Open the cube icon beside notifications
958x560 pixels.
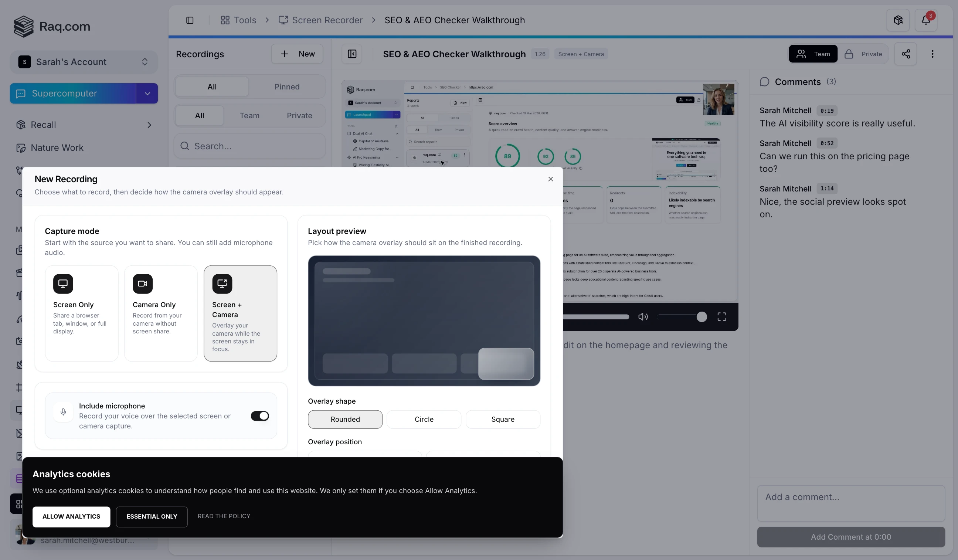[x=898, y=20]
